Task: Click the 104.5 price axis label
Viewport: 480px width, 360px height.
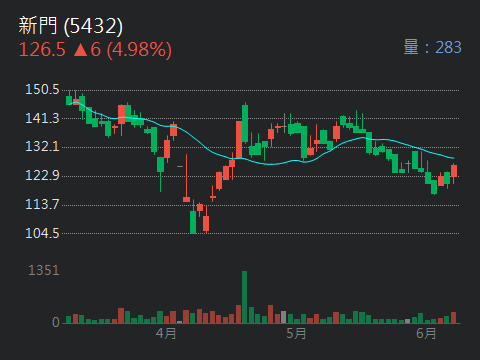Action: [x=42, y=233]
